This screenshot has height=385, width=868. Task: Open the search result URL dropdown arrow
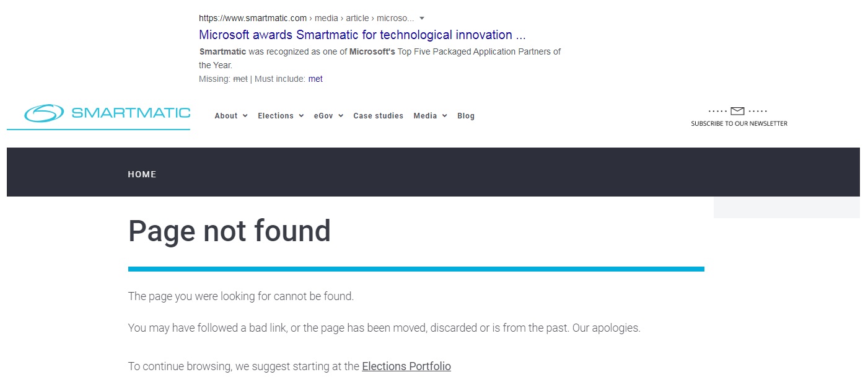422,18
